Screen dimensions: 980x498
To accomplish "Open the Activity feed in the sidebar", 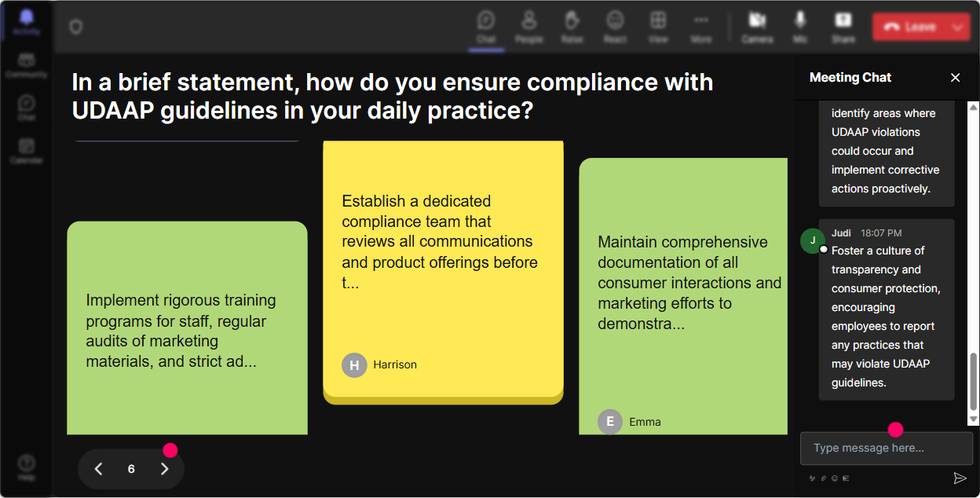I will (x=27, y=24).
